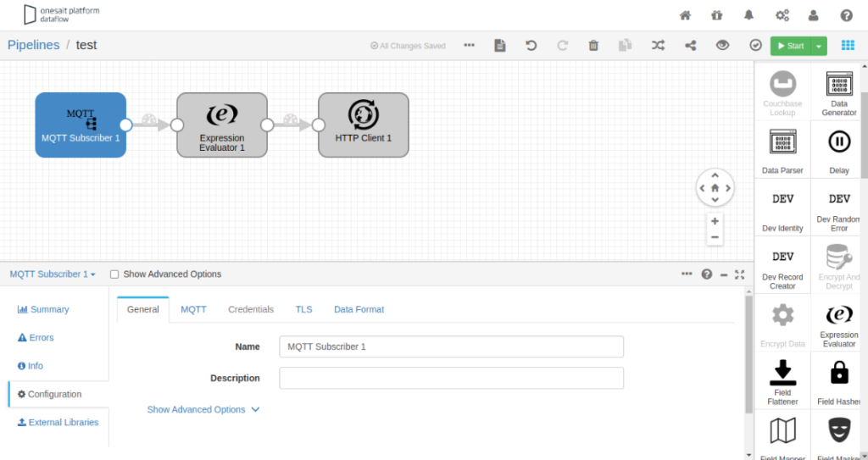868x460 pixels.
Task: Duplicate the selected stage
Action: tap(625, 46)
